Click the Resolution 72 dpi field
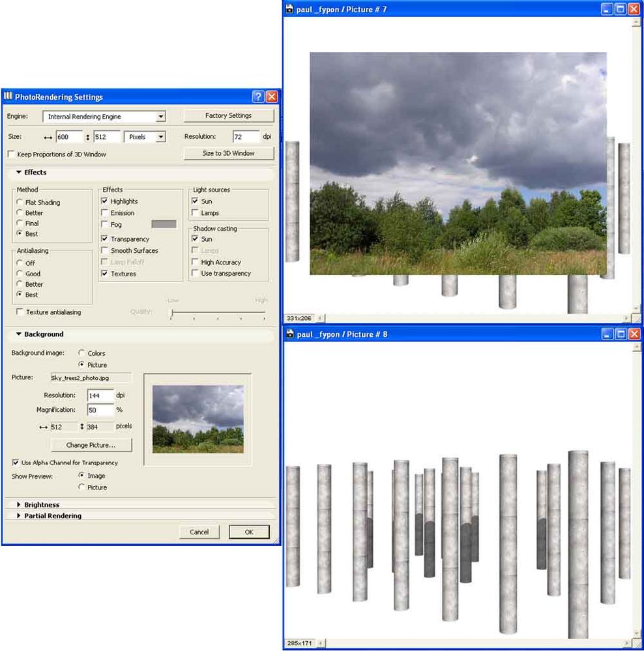Image resolution: width=644 pixels, height=651 pixels. click(246, 137)
